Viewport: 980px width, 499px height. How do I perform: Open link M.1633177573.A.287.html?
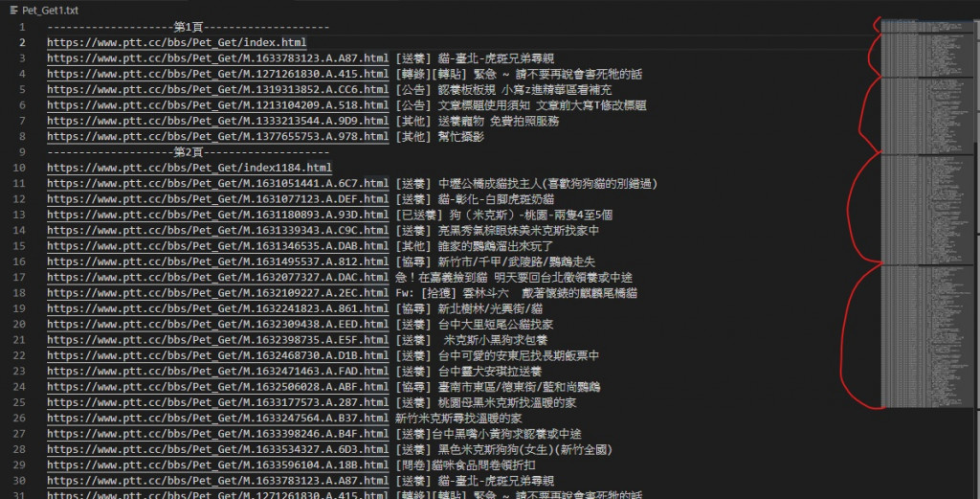217,402
